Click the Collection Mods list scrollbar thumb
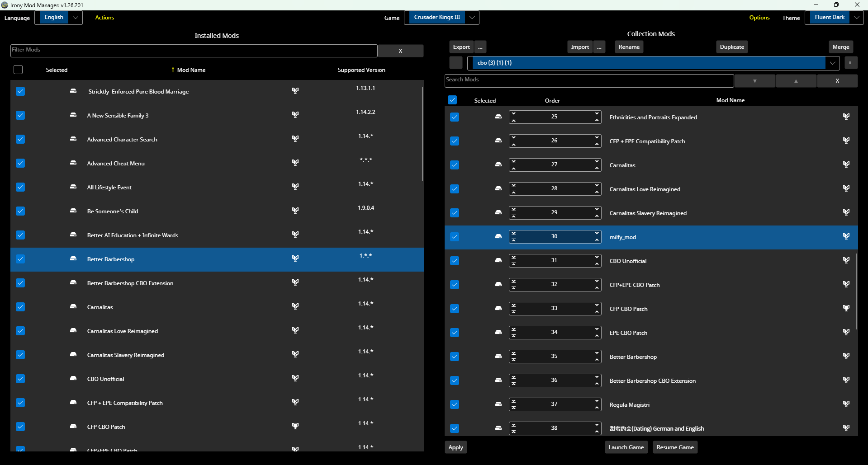Image resolution: width=868 pixels, height=465 pixels. [857, 291]
